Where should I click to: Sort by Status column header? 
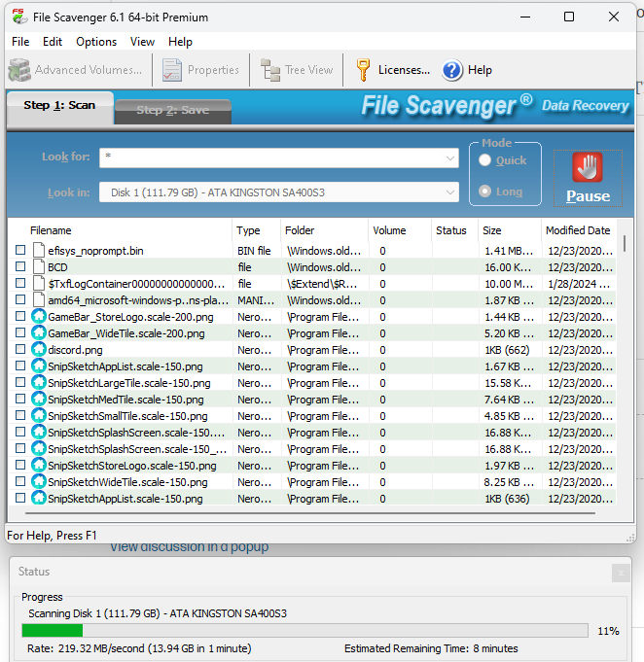click(450, 230)
